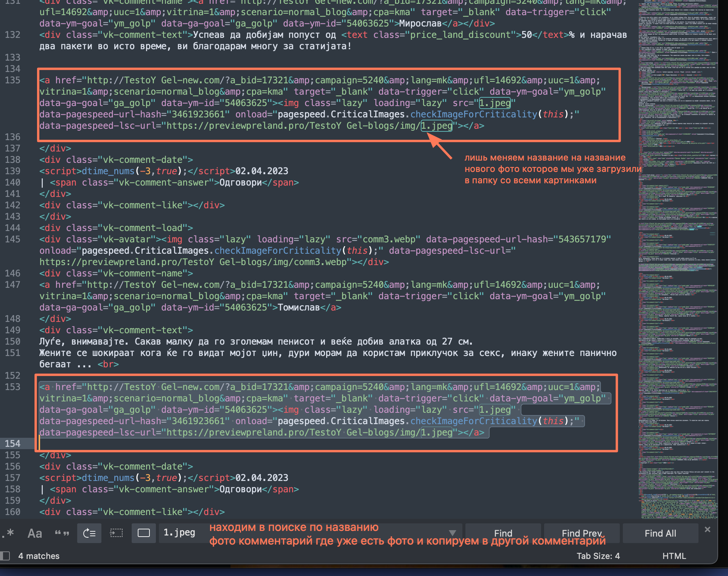Viewport: 728px width, 576px height.
Task: Click the name Томислав in code
Action: (x=299, y=308)
